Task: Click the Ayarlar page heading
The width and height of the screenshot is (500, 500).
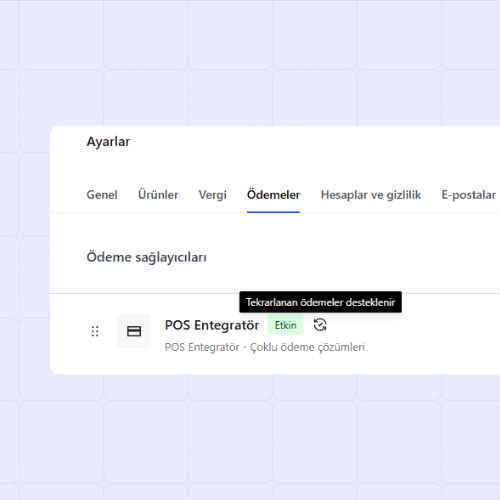Action: pyautogui.click(x=108, y=142)
